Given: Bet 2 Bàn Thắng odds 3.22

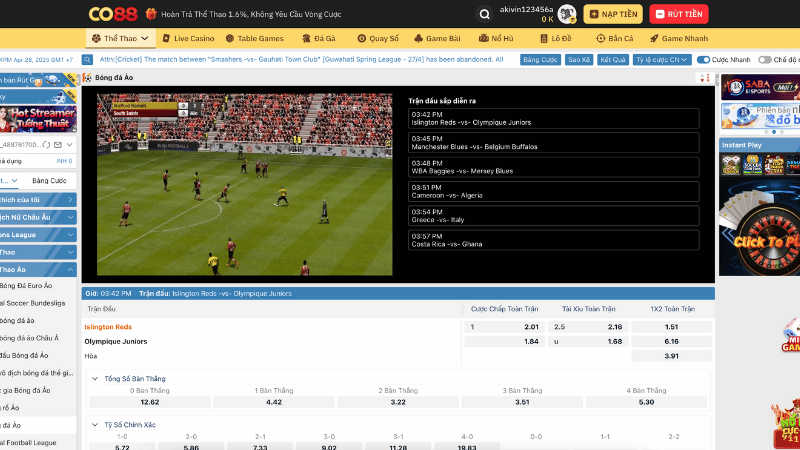Looking at the screenshot, I should [398, 402].
